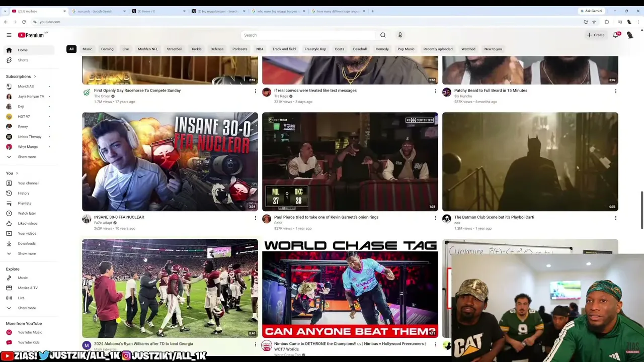Click The Onion channel avatar
This screenshot has width=644, height=362.
click(x=87, y=92)
